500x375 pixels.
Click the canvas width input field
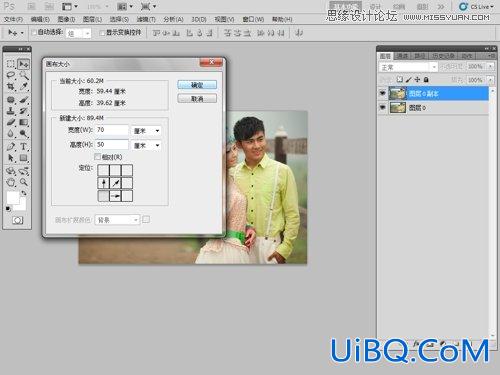[x=112, y=130]
